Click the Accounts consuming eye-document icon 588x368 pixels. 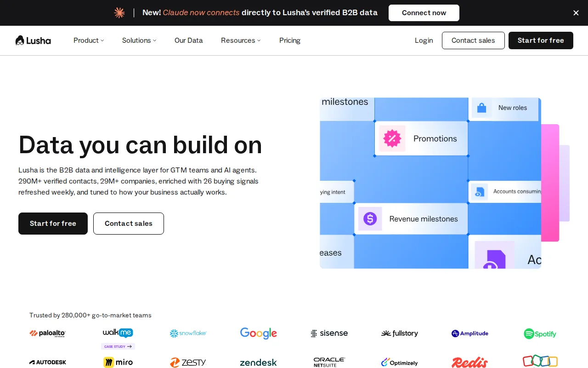480,191
